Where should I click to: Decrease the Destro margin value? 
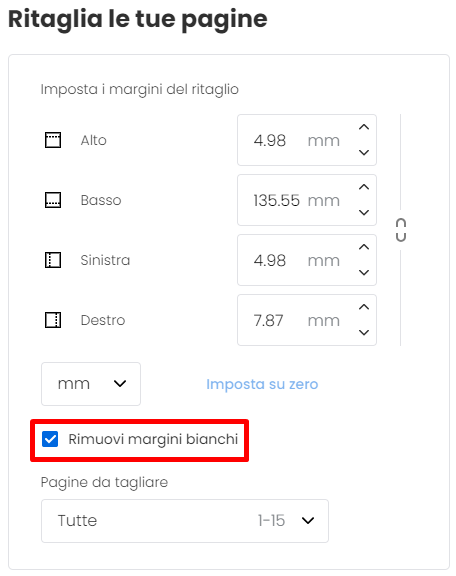pyautogui.click(x=364, y=332)
